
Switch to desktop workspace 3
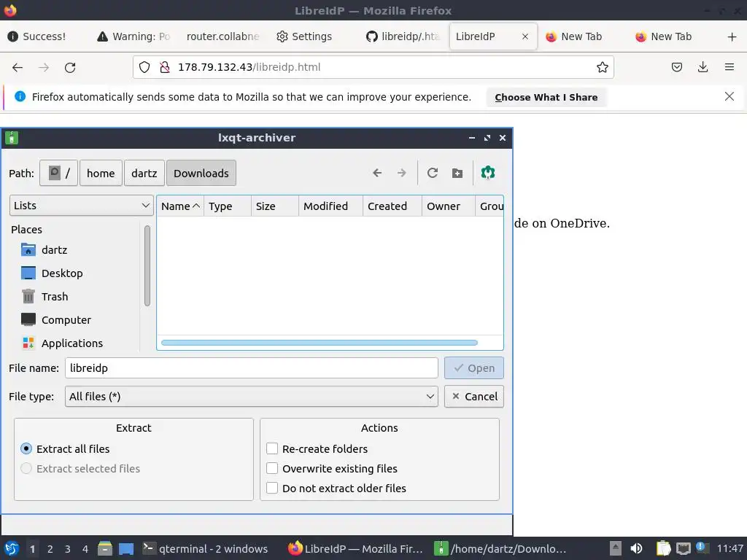pyautogui.click(x=68, y=548)
